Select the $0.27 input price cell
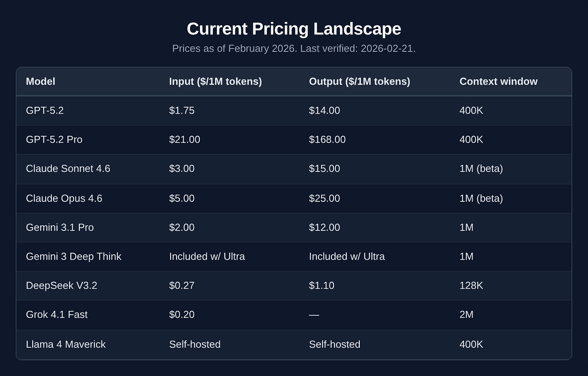Viewport: 588px width, 376px height. pyautogui.click(x=182, y=285)
